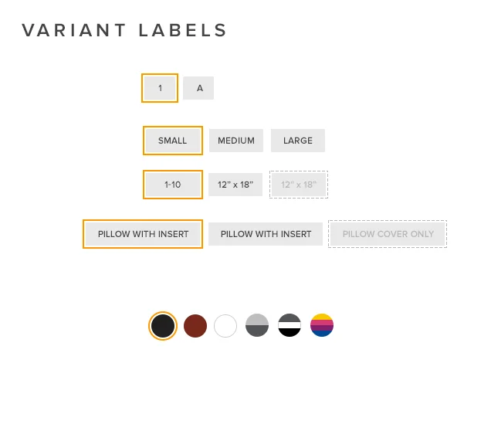This screenshot has width=491, height=448.
Task: Choose the brown color swatch
Action: point(195,326)
